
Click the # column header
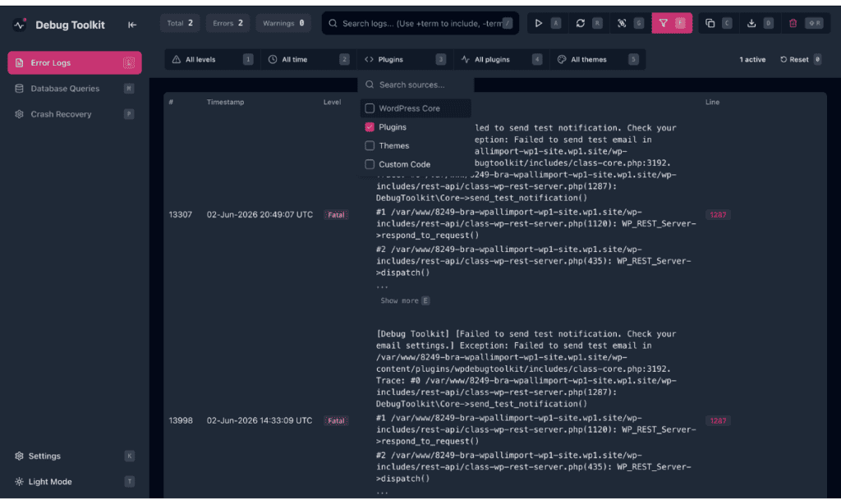171,102
